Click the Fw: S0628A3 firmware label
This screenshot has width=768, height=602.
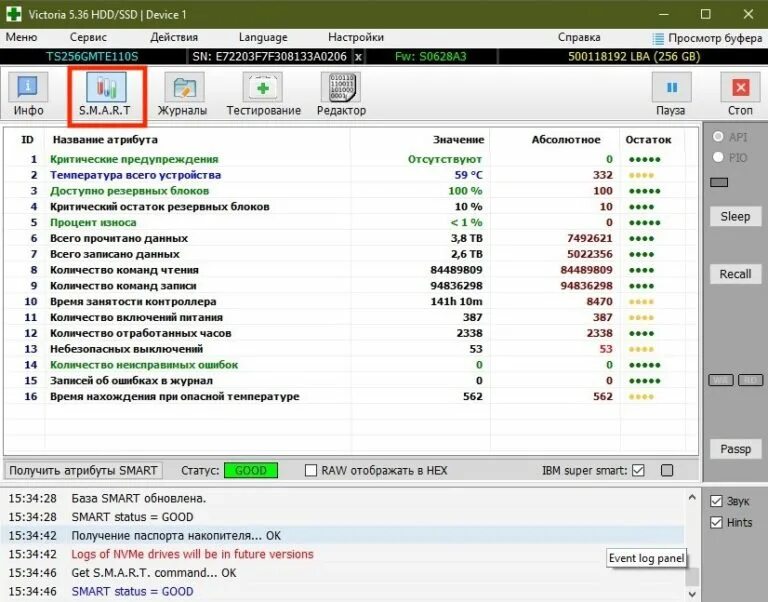(431, 57)
